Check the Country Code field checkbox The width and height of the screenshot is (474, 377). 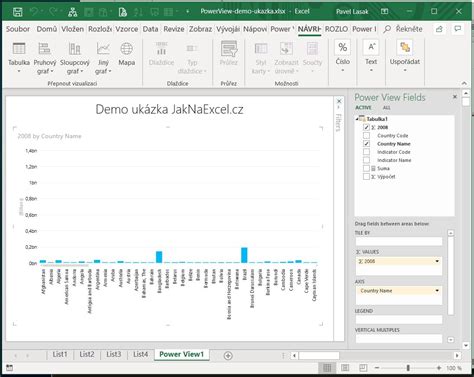[x=366, y=136]
